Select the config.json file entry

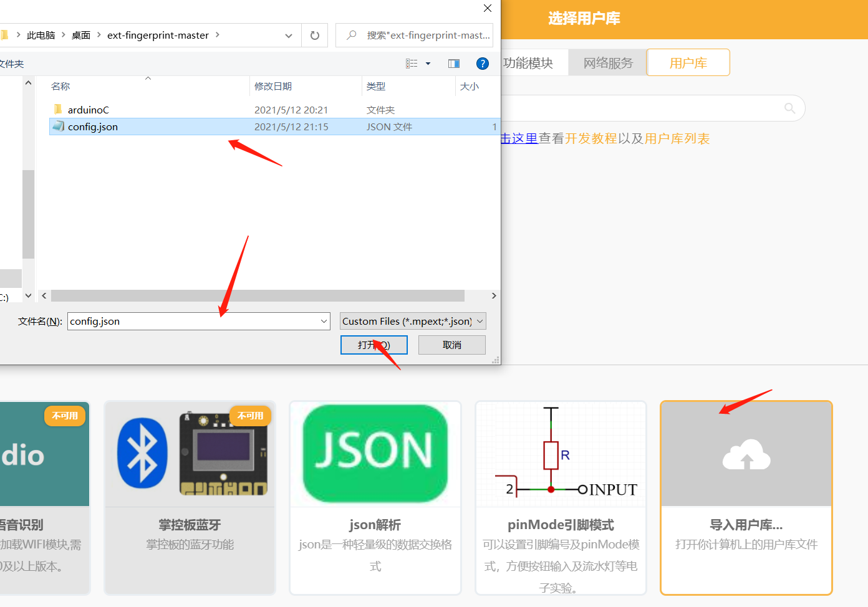pyautogui.click(x=92, y=127)
